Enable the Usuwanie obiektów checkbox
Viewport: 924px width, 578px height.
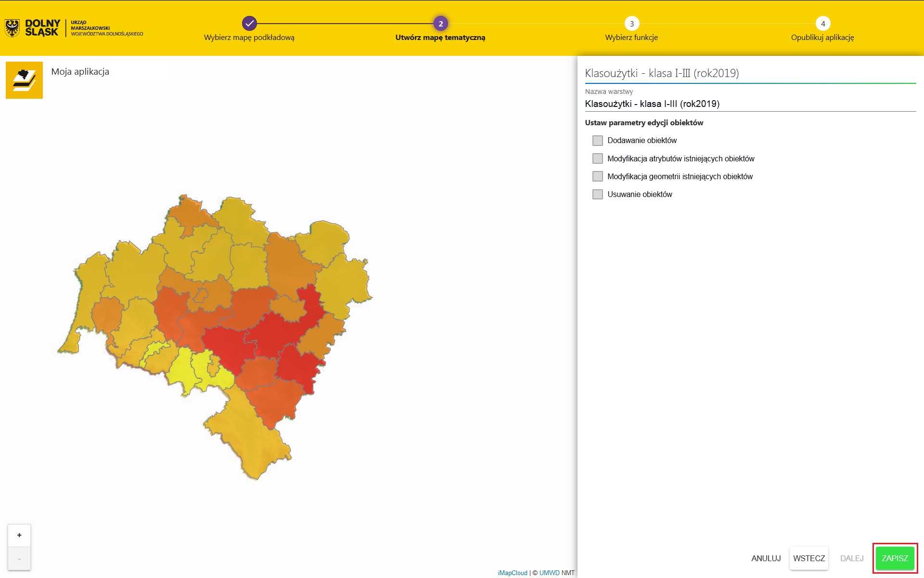[x=597, y=195]
